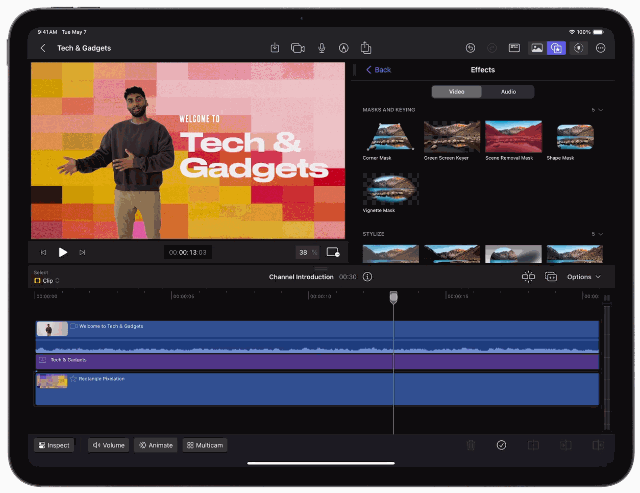Screen dimensions: 640x493
Task: Choose the first Stylize effect thumbnail
Action: point(391,254)
